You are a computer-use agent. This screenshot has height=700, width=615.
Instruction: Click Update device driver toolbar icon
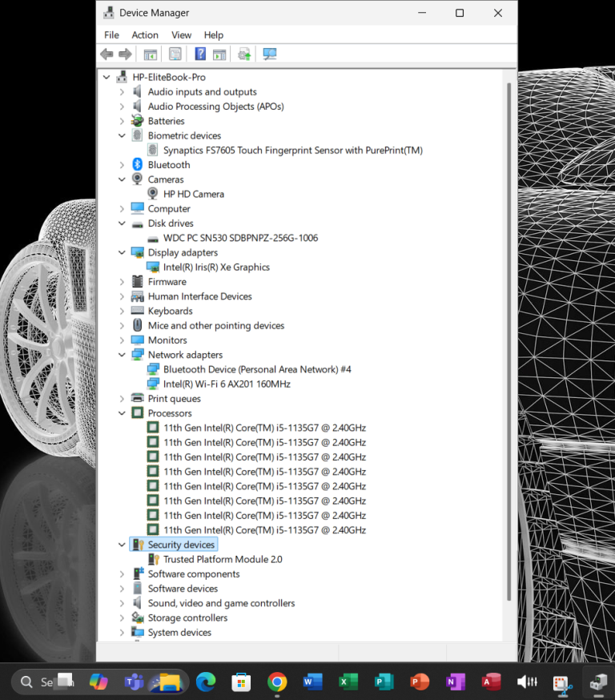(244, 54)
